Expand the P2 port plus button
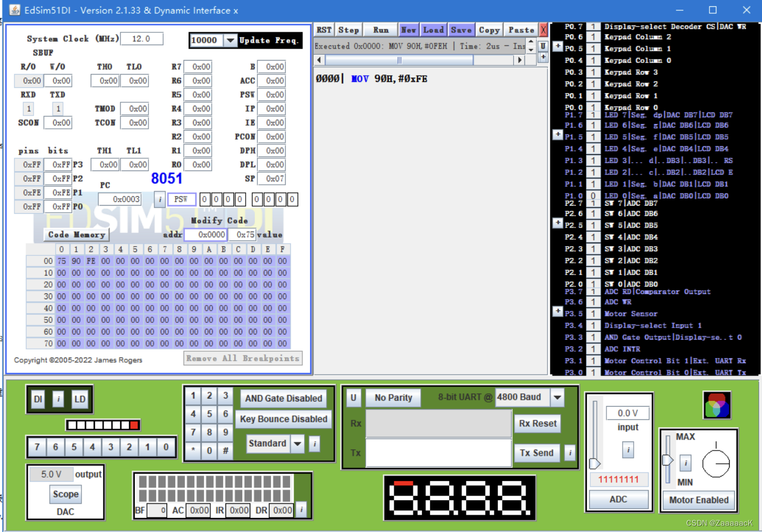 point(557,222)
